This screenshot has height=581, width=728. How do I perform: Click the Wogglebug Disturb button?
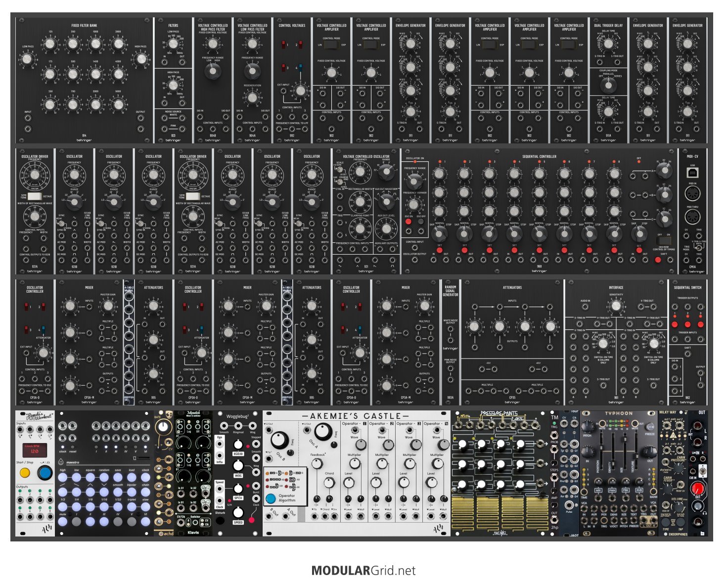click(x=220, y=520)
